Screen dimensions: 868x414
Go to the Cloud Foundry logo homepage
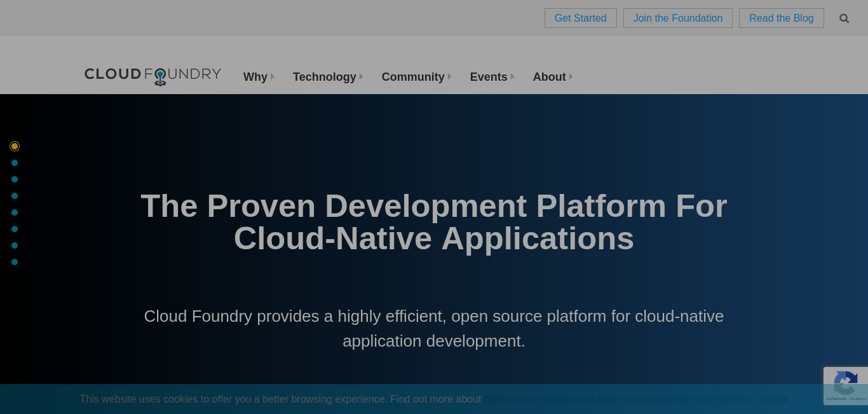pos(153,76)
